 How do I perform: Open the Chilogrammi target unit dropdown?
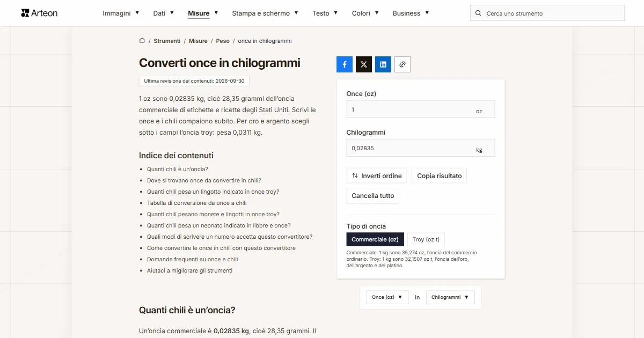(450, 297)
